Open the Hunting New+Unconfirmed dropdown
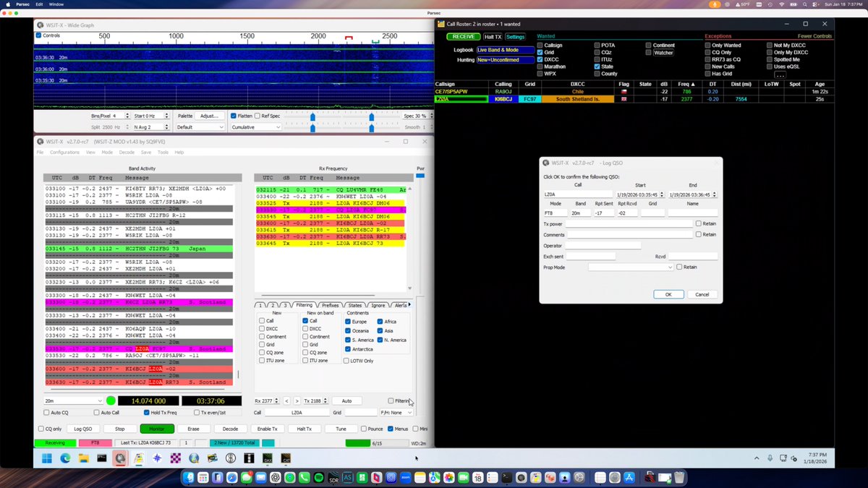This screenshot has height=488, width=868. (x=505, y=59)
